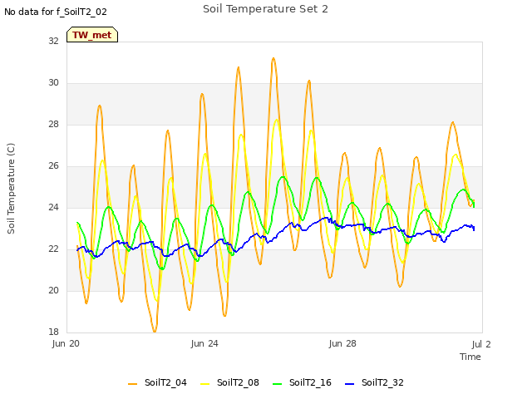532x399 pixels.
Task: Click the Jun 28 x-axis label
Action: tap(342, 343)
